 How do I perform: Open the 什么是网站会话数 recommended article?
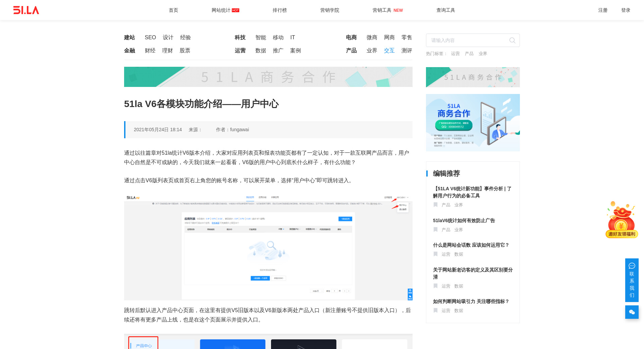pos(471,245)
